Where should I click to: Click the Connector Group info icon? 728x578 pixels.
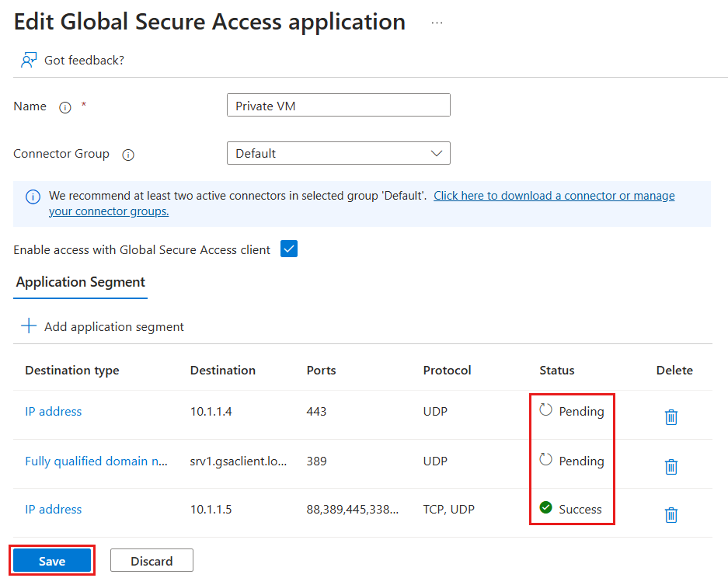[128, 155]
